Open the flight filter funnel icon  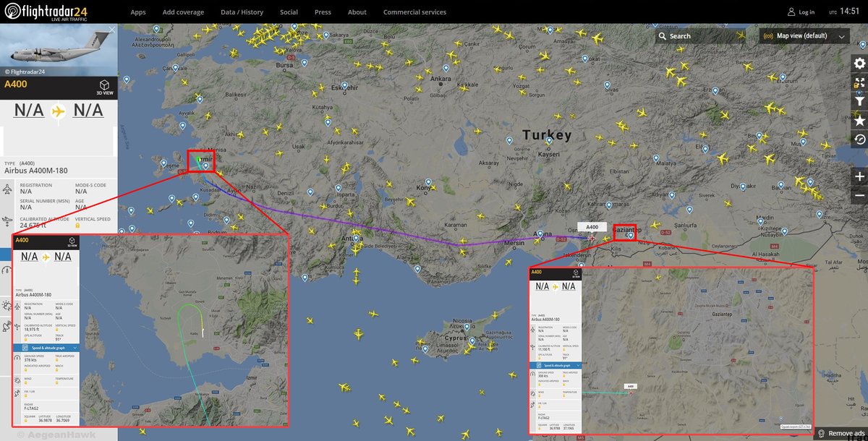click(x=859, y=101)
